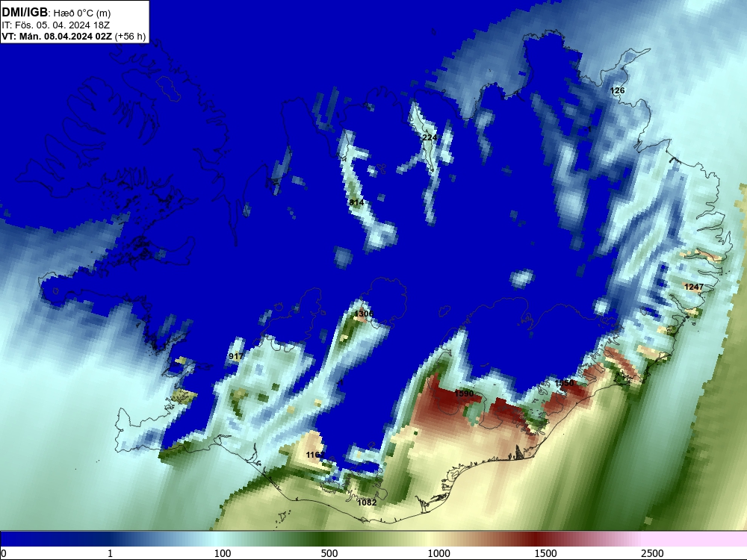This screenshot has height=560, width=747.
Task: Click the '(+56 h)' forecast offset text
Action: tap(130, 37)
